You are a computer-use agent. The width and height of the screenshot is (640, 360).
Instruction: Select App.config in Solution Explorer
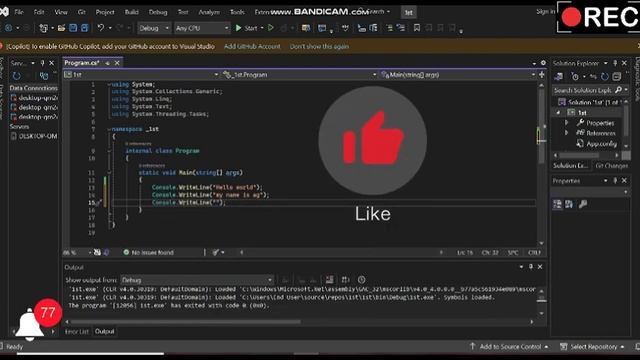pos(597,144)
